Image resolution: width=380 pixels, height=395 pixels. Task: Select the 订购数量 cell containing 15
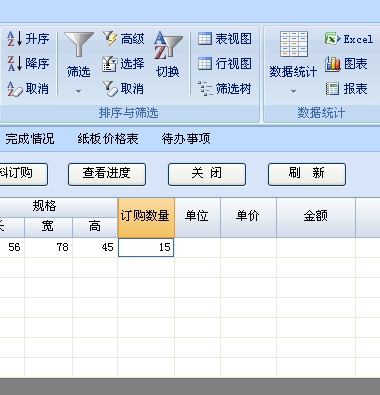146,247
